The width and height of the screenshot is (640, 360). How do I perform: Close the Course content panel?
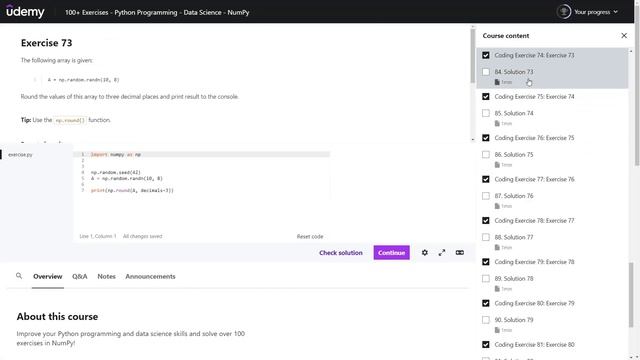(624, 36)
